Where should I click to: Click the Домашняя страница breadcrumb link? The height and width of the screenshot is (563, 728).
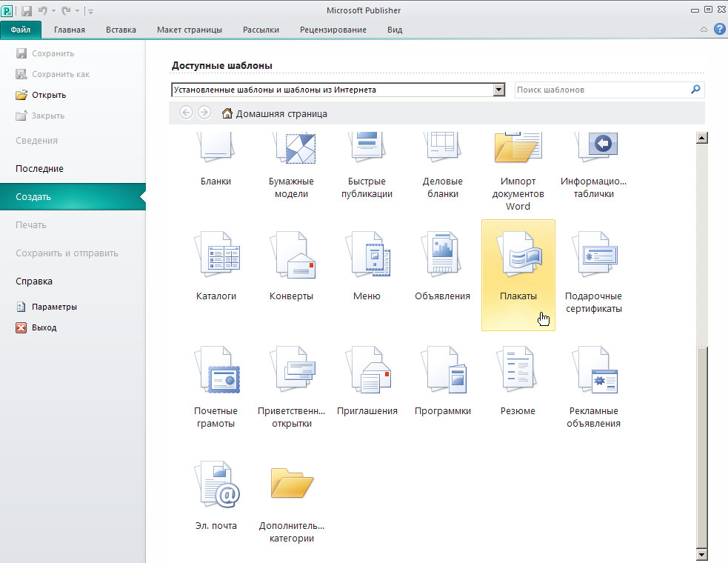281,114
